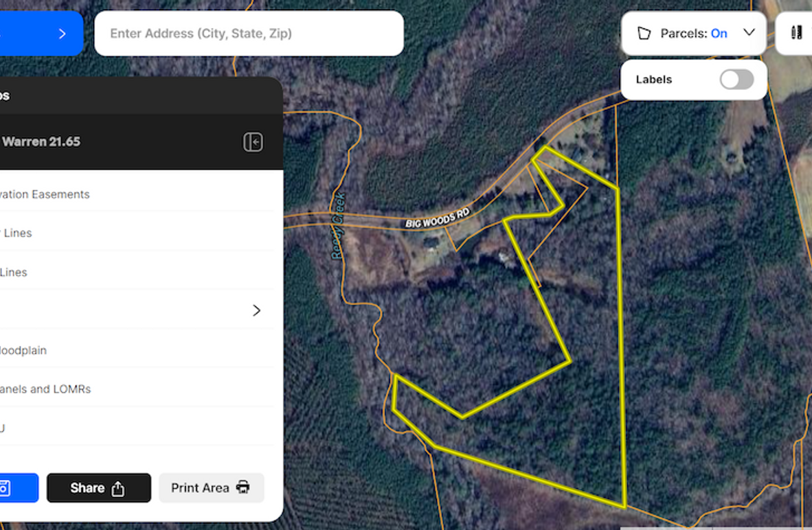812x530 pixels.
Task: Click the parcel shape icon beside Parcels
Action: click(644, 34)
